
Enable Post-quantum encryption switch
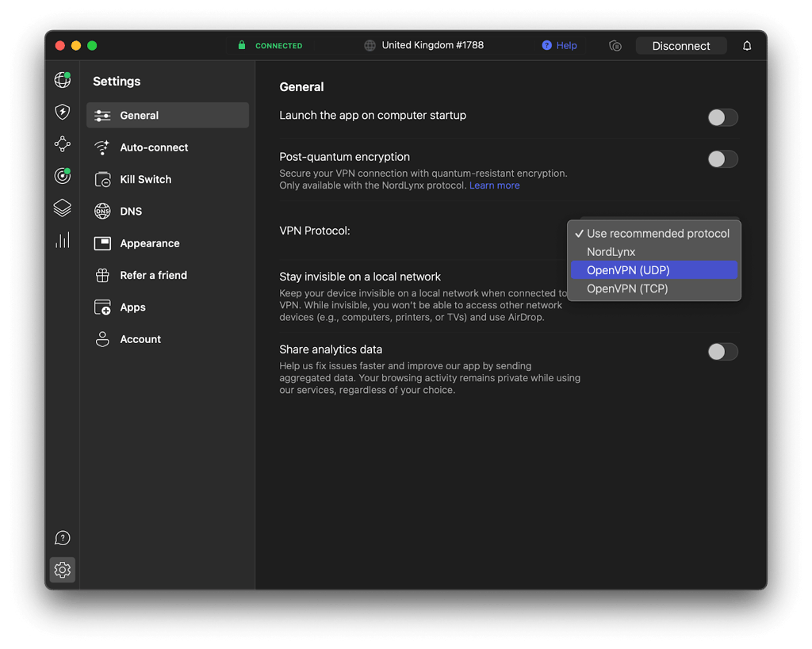(x=722, y=159)
